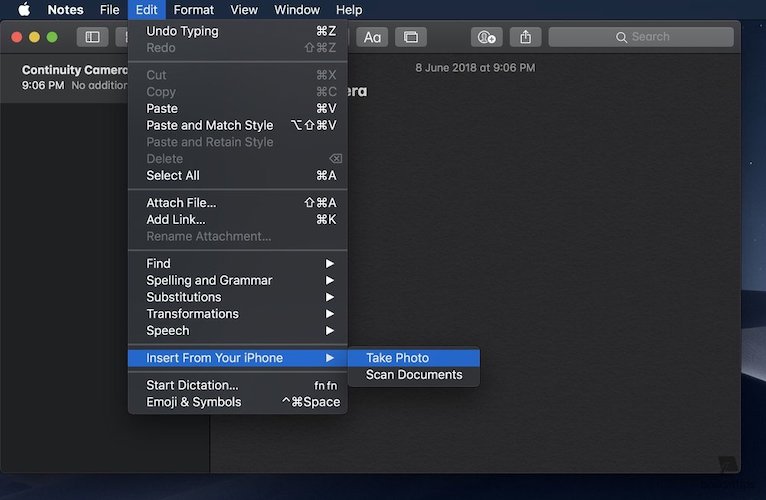Viewport: 766px width, 500px height.
Task: Select Scan Documents option
Action: point(413,375)
